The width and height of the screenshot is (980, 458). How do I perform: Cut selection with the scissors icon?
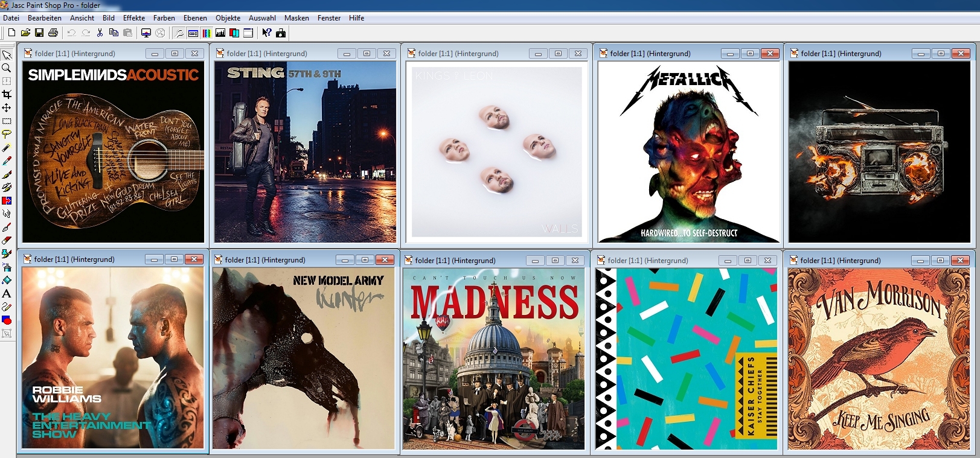(x=100, y=33)
